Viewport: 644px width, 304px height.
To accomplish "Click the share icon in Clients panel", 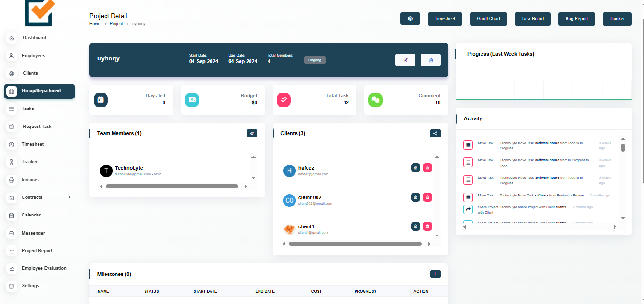I will [x=435, y=134].
